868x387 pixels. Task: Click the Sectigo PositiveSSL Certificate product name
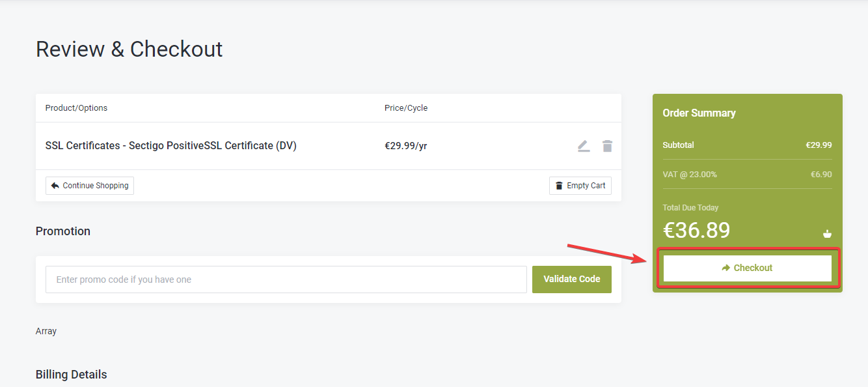[170, 146]
